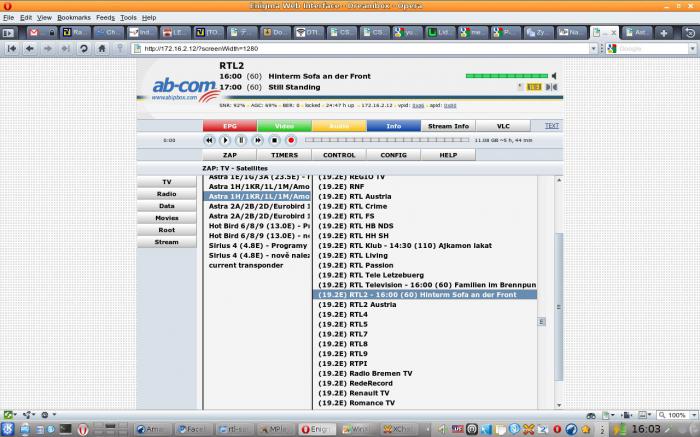Select Stream in the left sidebar
The width and height of the screenshot is (700, 437).
coord(167,242)
